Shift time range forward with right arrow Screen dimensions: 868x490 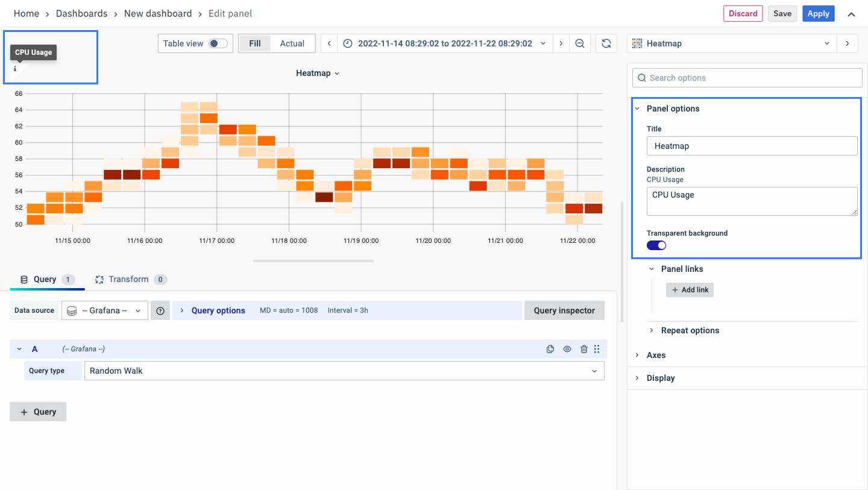point(561,43)
